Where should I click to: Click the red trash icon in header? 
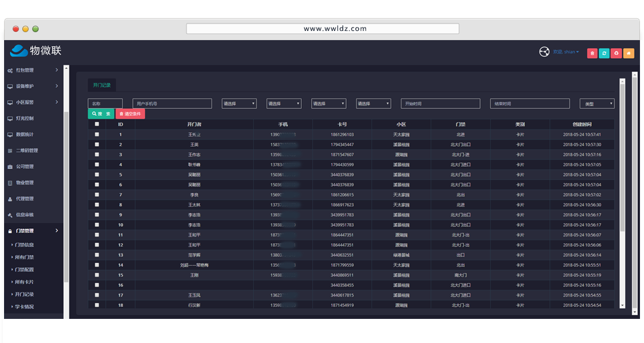[x=592, y=53]
